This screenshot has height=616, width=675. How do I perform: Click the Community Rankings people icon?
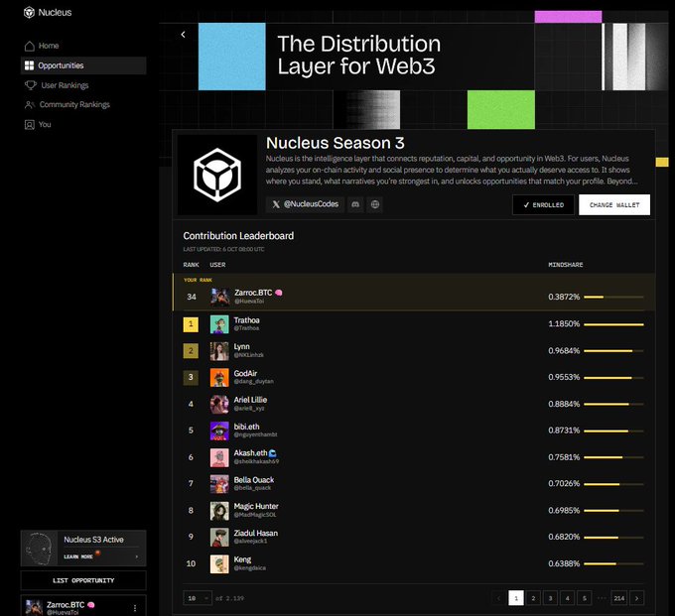pyautogui.click(x=29, y=104)
